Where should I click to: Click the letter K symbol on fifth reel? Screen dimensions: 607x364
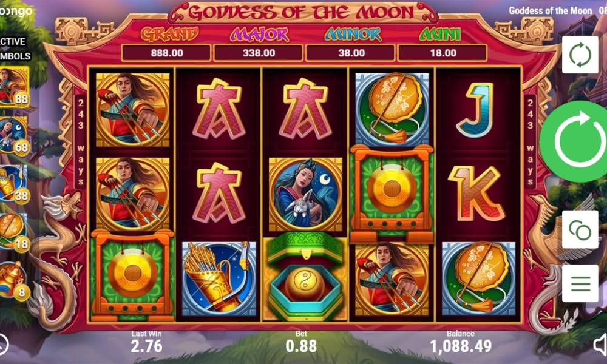[x=476, y=194]
